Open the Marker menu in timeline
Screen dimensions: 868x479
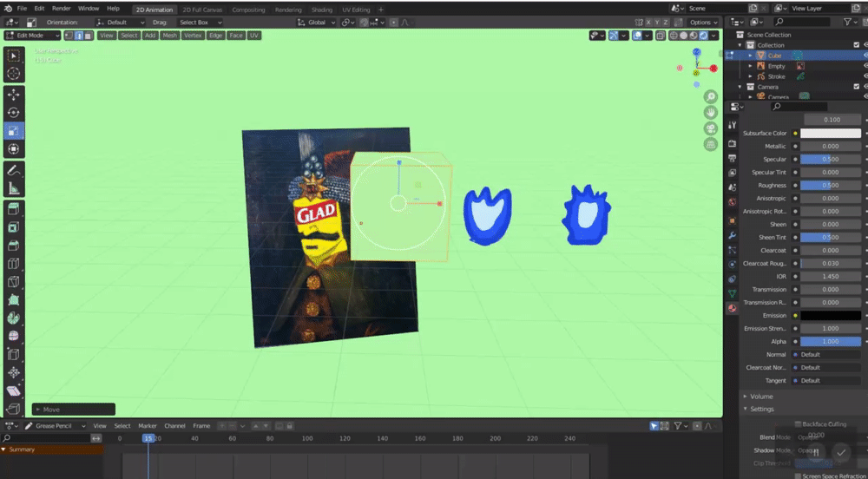148,426
